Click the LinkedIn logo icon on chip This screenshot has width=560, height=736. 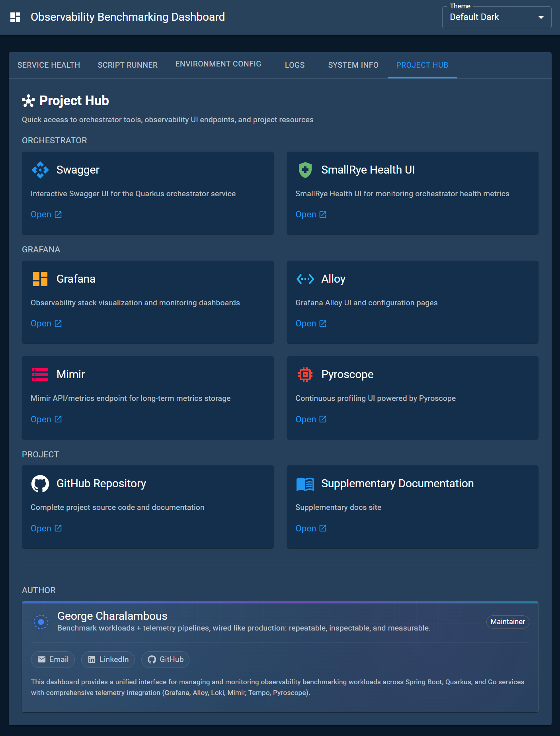point(92,660)
